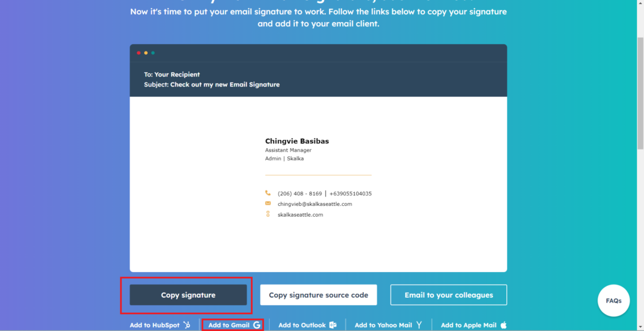The height and width of the screenshot is (331, 644).
Task: Click the (206) 408 - 8169 phone number
Action: (x=299, y=193)
